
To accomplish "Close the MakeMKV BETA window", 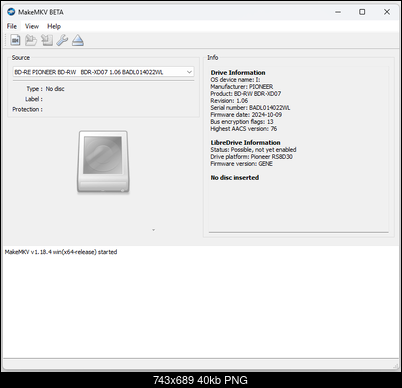I will (387, 12).
